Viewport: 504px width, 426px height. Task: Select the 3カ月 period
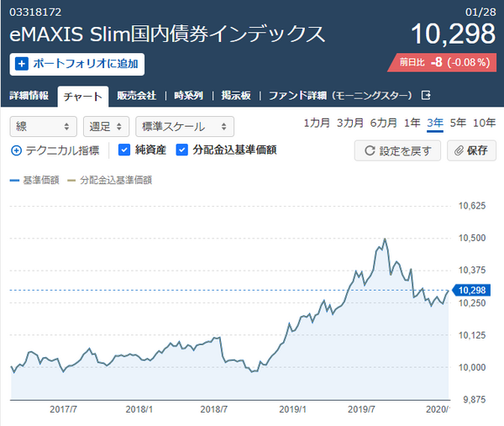[x=350, y=123]
